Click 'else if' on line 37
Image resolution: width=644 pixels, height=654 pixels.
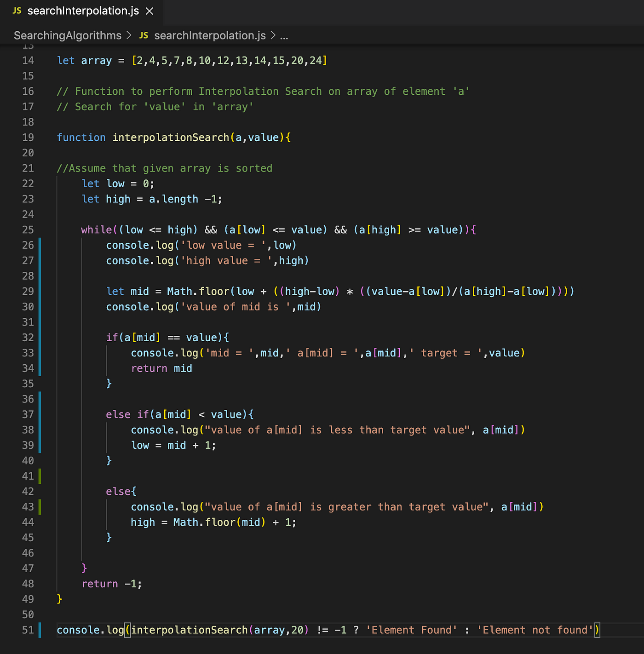pos(127,415)
